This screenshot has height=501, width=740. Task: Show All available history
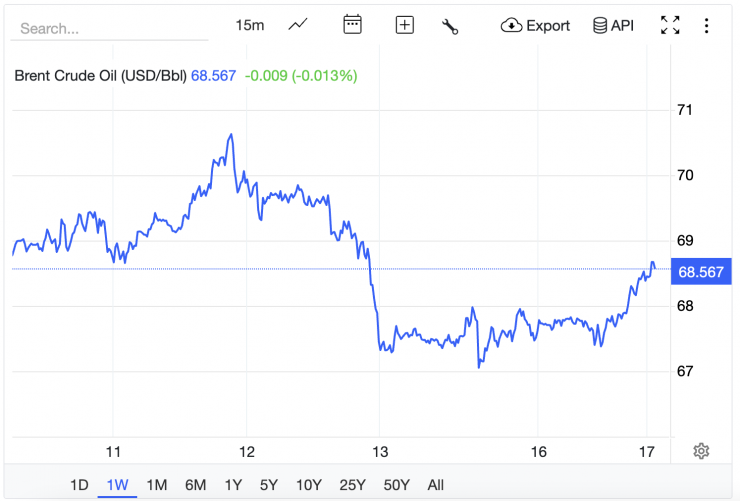(436, 485)
